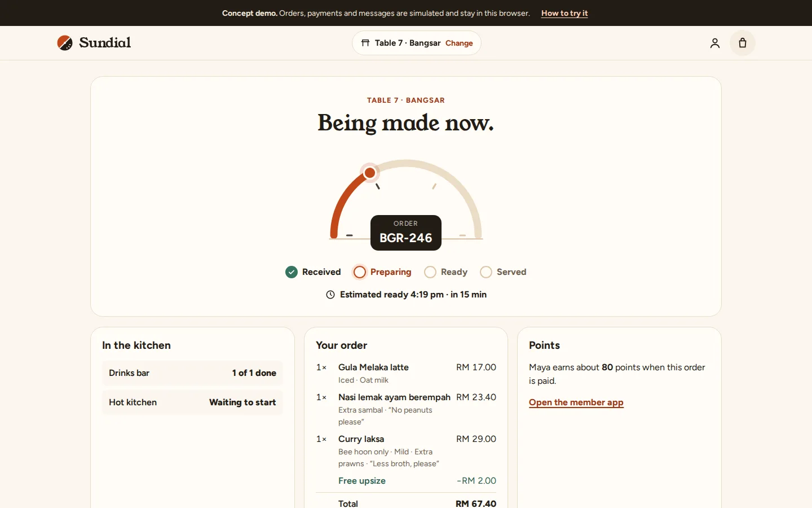
Task: Click the Hot kitchen row
Action: (192, 402)
